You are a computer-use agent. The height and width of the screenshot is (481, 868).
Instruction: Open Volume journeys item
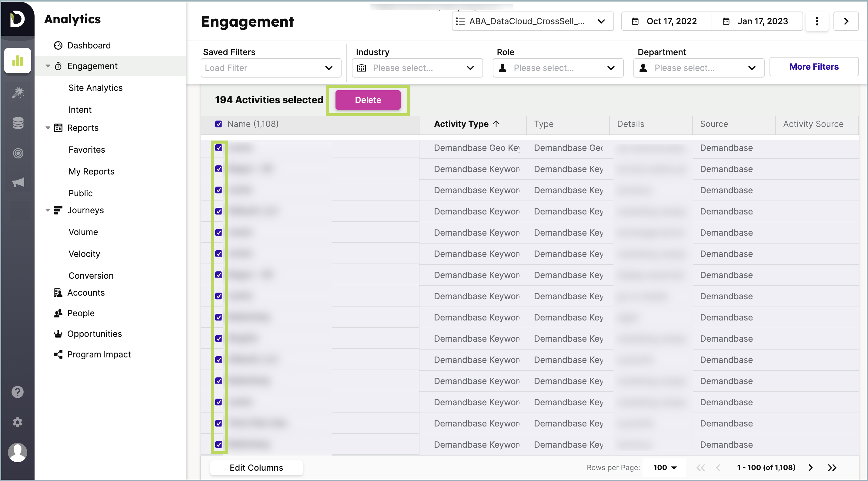tap(83, 232)
